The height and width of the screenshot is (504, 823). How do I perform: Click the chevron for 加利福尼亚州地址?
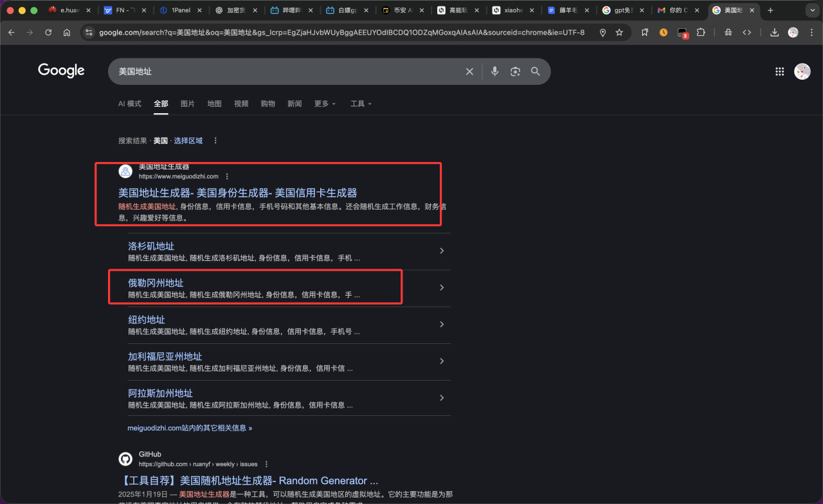pyautogui.click(x=442, y=361)
